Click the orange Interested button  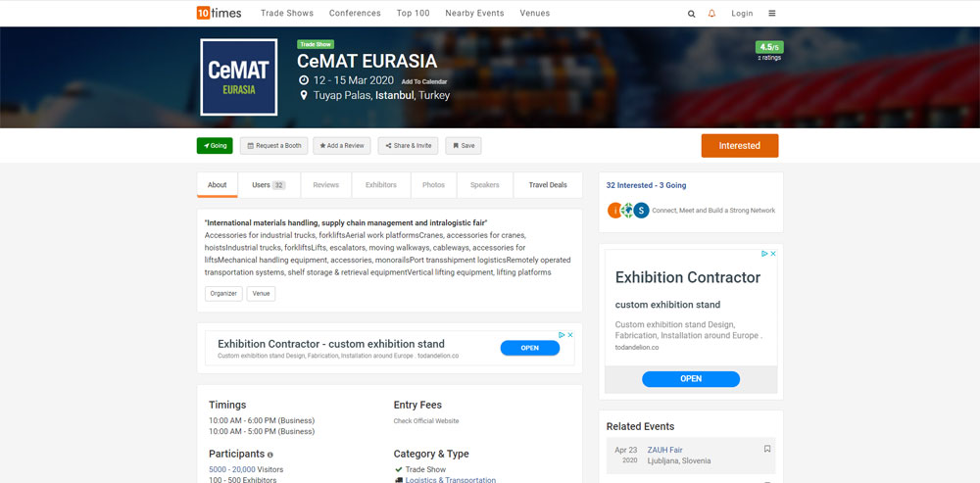tap(739, 146)
